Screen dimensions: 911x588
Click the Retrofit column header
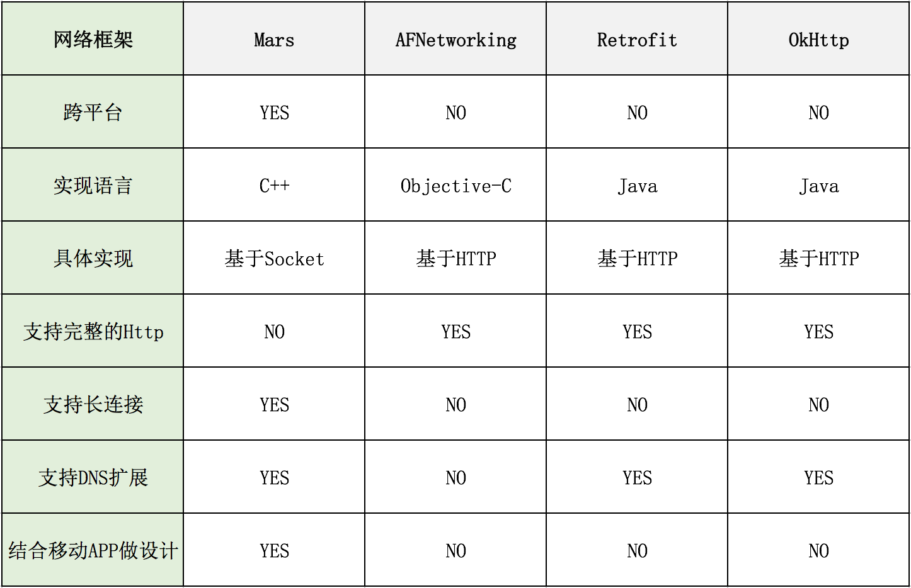coord(637,39)
